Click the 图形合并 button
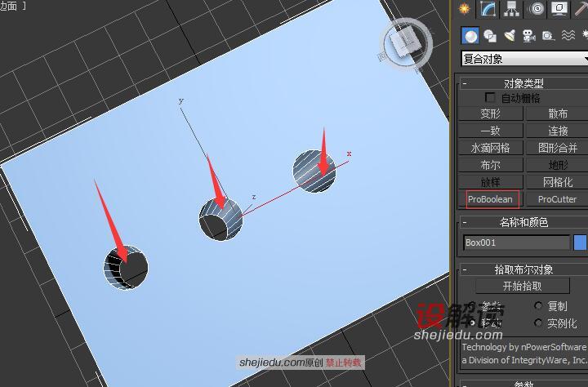This screenshot has width=588, height=387. [558, 148]
